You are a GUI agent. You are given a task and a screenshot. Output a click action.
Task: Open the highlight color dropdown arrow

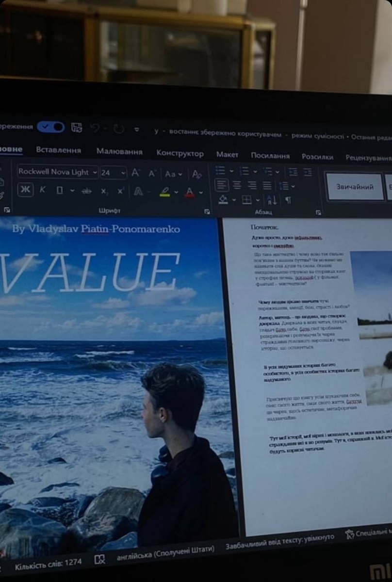coord(176,193)
